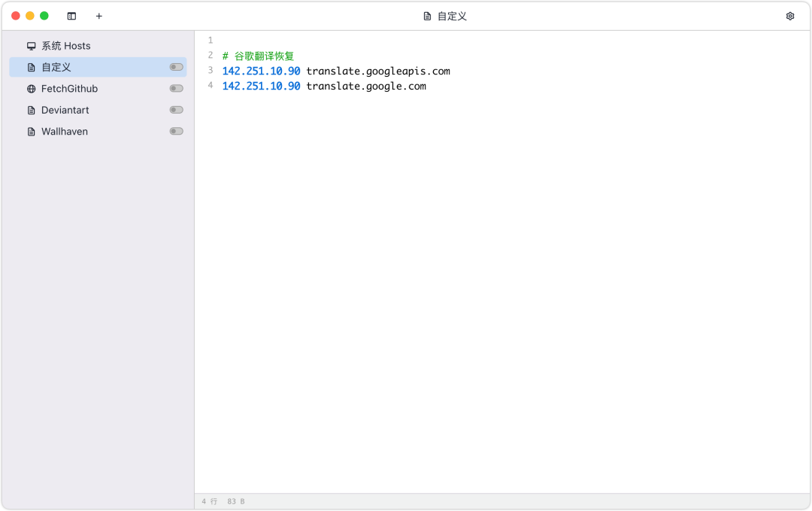Click the 83 B file size indicator
Viewport: 812px width, 511px height.
235,501
